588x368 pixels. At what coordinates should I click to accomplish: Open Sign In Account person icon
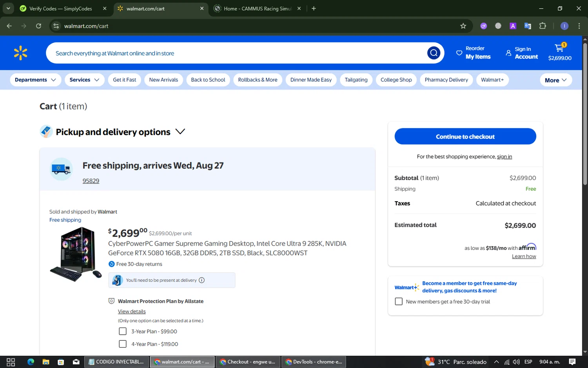pyautogui.click(x=508, y=53)
